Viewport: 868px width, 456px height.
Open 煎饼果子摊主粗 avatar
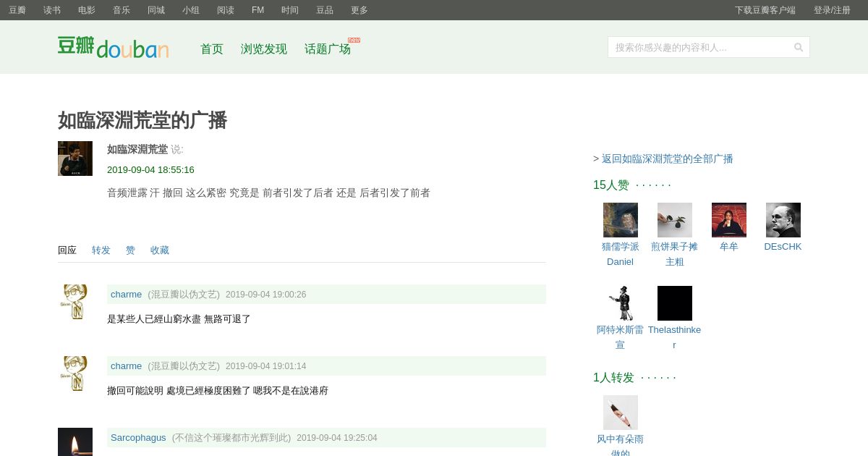coord(675,220)
